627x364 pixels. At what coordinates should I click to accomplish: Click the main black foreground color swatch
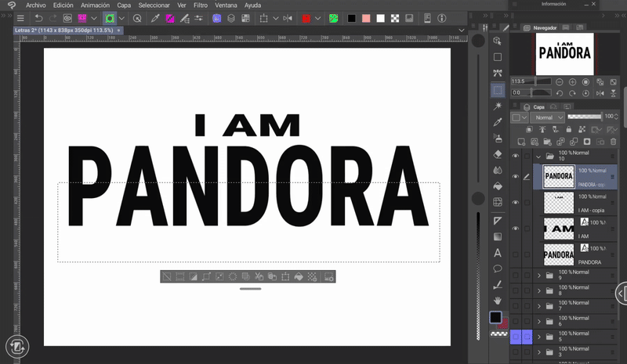(495, 318)
